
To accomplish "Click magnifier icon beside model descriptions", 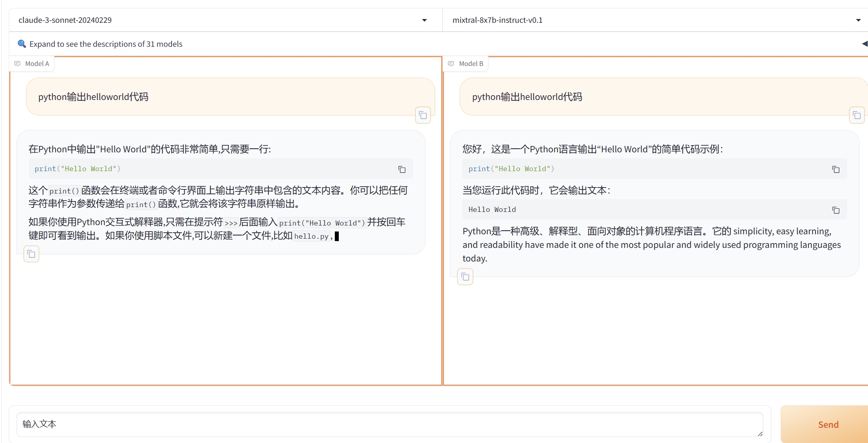I will coord(22,44).
